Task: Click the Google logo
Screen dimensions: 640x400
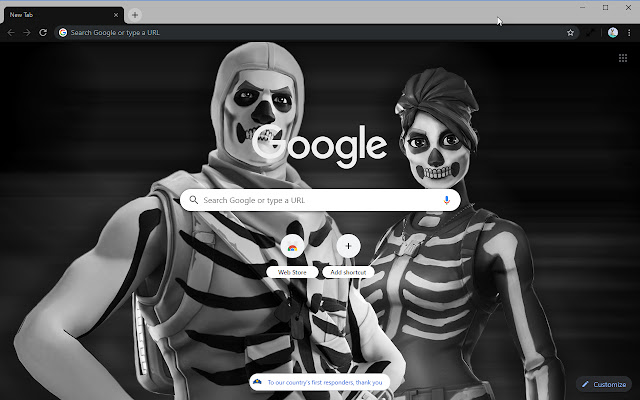Action: tap(319, 146)
